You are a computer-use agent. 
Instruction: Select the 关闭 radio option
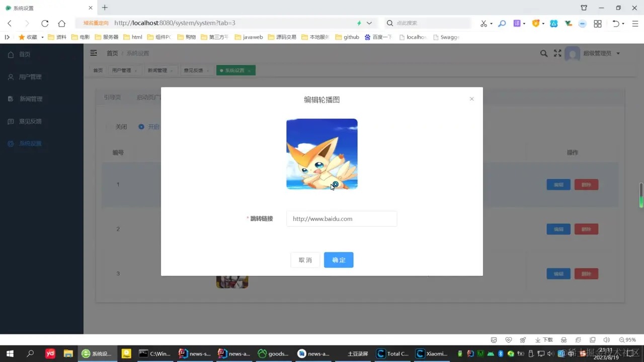(x=116, y=127)
